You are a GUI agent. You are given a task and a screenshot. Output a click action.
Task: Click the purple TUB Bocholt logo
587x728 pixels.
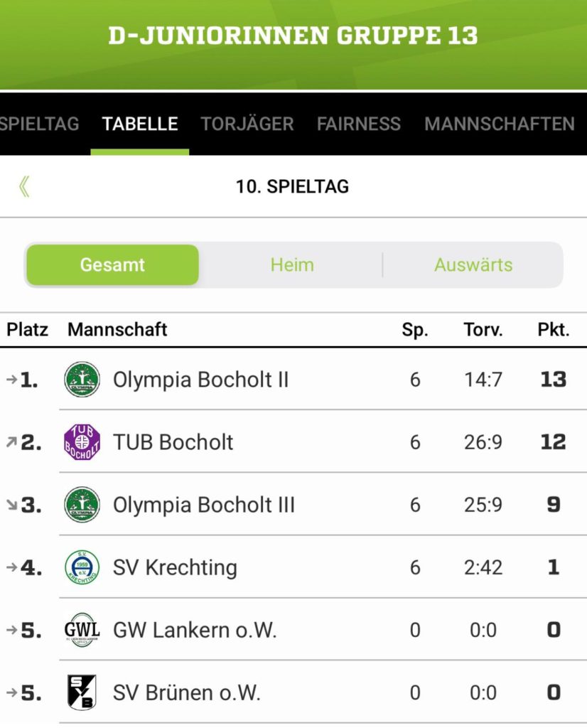pos(82,442)
